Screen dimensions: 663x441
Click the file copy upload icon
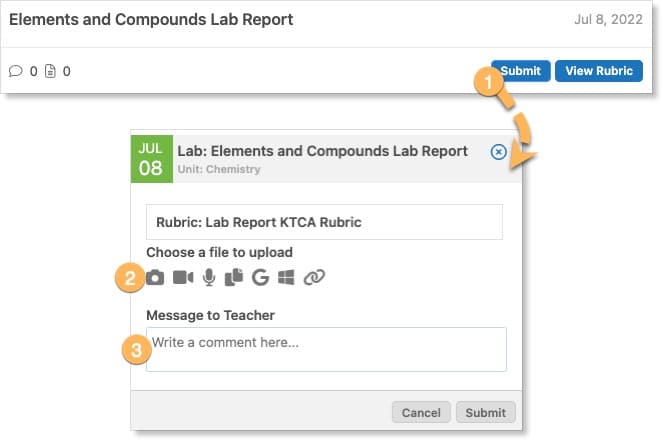(234, 277)
